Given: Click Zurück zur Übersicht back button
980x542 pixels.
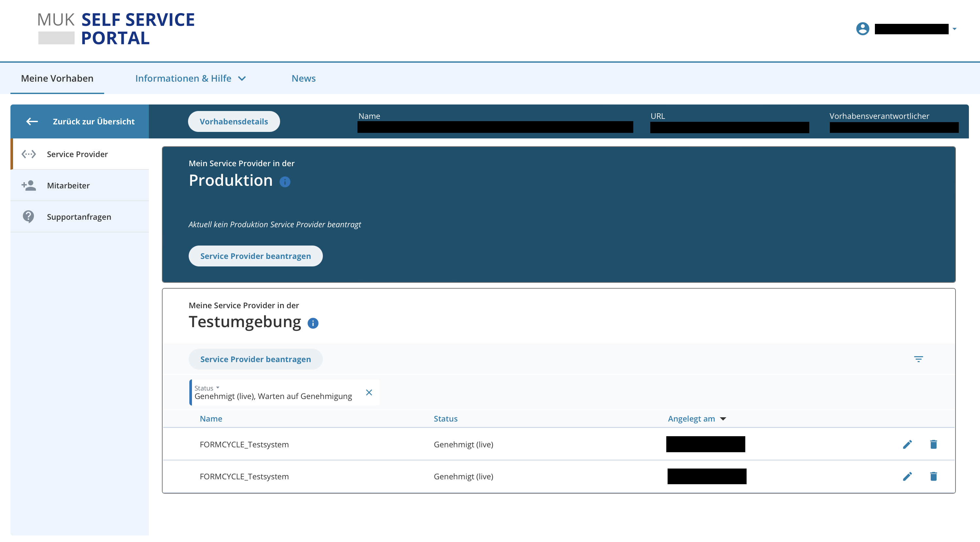Looking at the screenshot, I should pos(80,121).
